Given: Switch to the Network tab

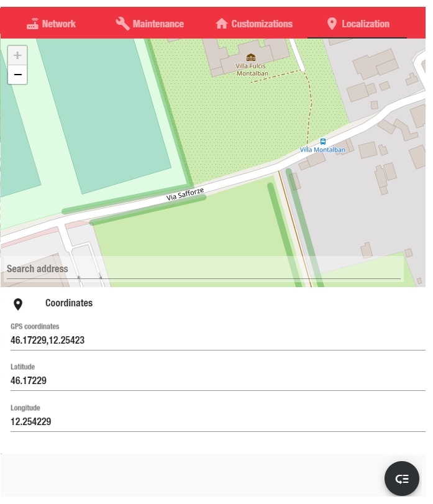Looking at the screenshot, I should click(59, 24).
